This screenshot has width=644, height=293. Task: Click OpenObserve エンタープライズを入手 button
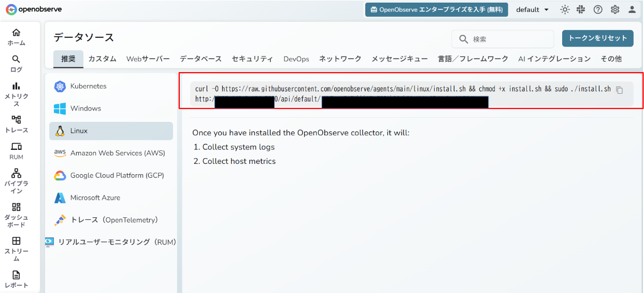[x=436, y=9]
